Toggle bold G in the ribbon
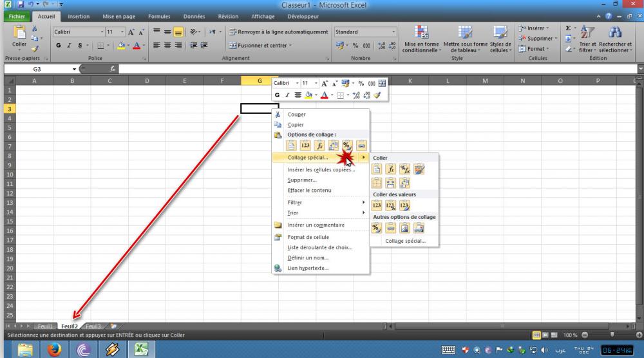This screenshot has height=358, width=644. 59,46
